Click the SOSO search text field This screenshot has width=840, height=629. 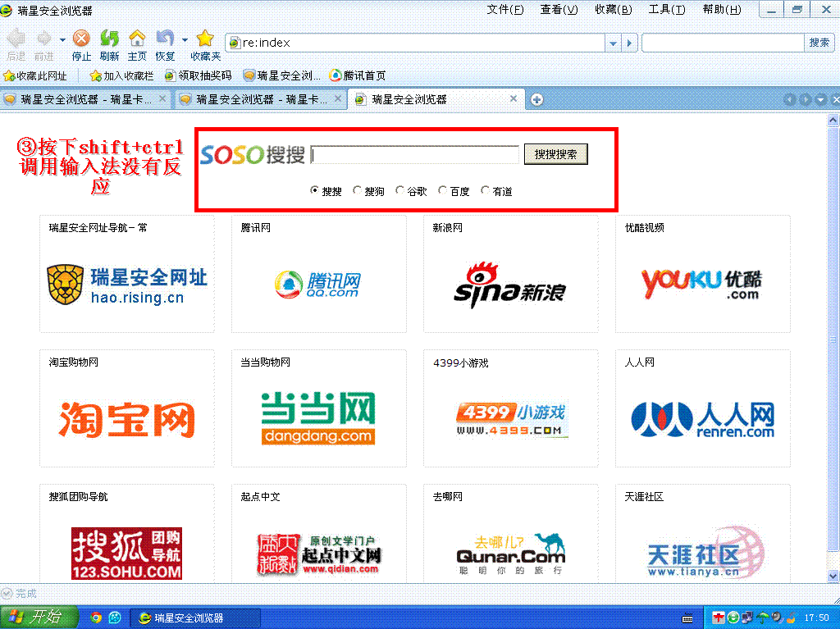point(414,154)
